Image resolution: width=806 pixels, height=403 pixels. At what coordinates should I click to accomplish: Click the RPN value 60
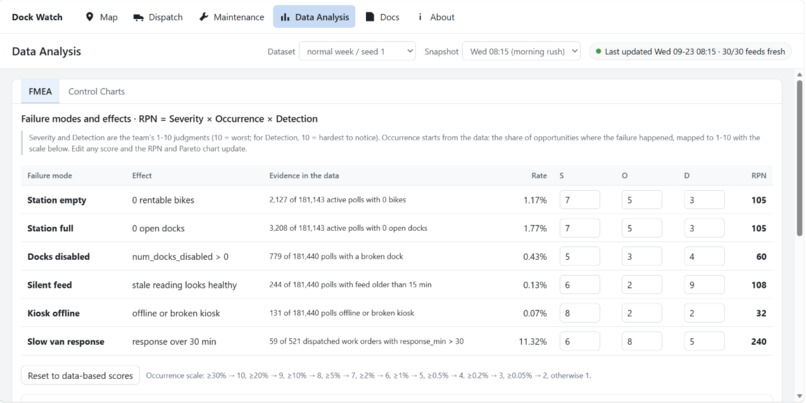(761, 257)
